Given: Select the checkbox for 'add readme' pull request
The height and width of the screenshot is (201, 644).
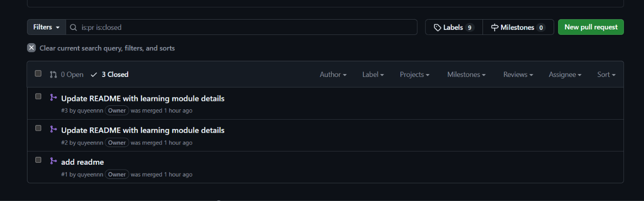Looking at the screenshot, I should (38, 160).
